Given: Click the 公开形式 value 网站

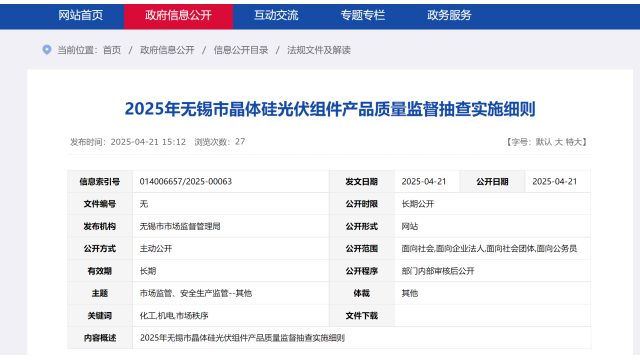Looking at the screenshot, I should tap(410, 227).
